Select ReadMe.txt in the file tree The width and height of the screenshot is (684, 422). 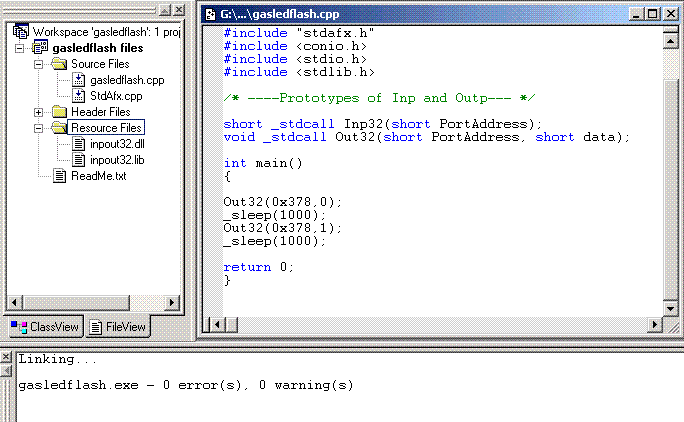[x=99, y=176]
